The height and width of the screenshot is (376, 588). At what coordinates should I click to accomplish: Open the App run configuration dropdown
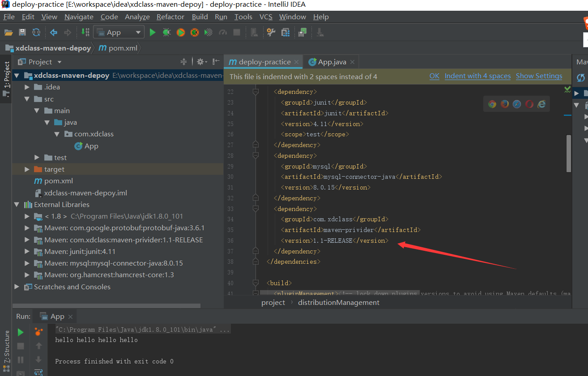pyautogui.click(x=119, y=32)
